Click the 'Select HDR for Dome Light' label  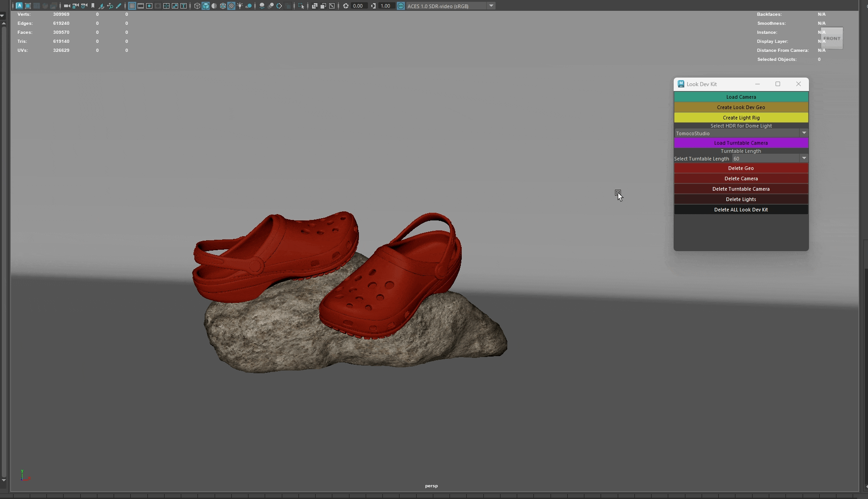(741, 126)
